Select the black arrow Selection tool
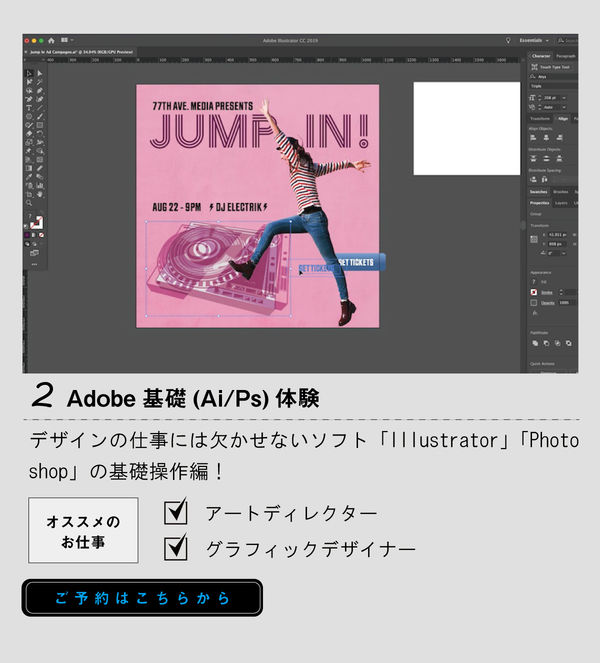600x663 pixels. coord(29,73)
